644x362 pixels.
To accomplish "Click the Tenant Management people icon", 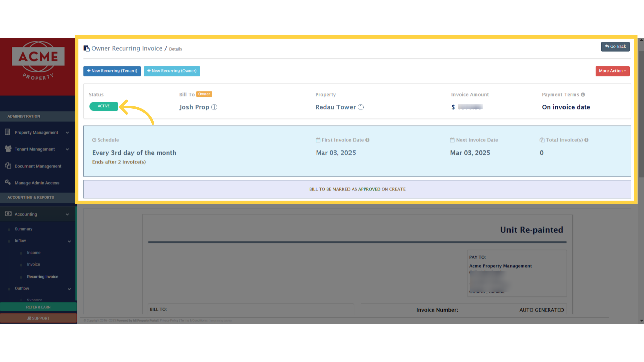I will (8, 149).
